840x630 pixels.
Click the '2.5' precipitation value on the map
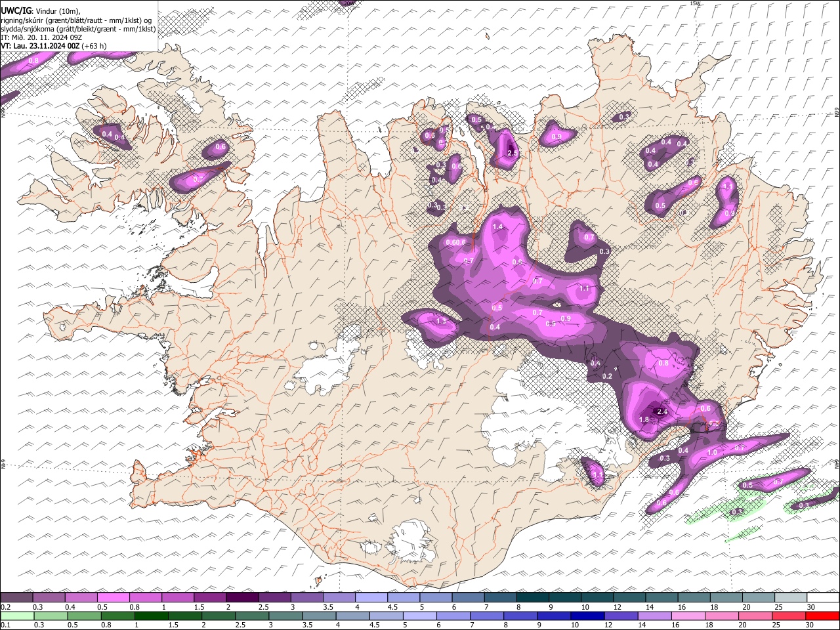point(513,153)
